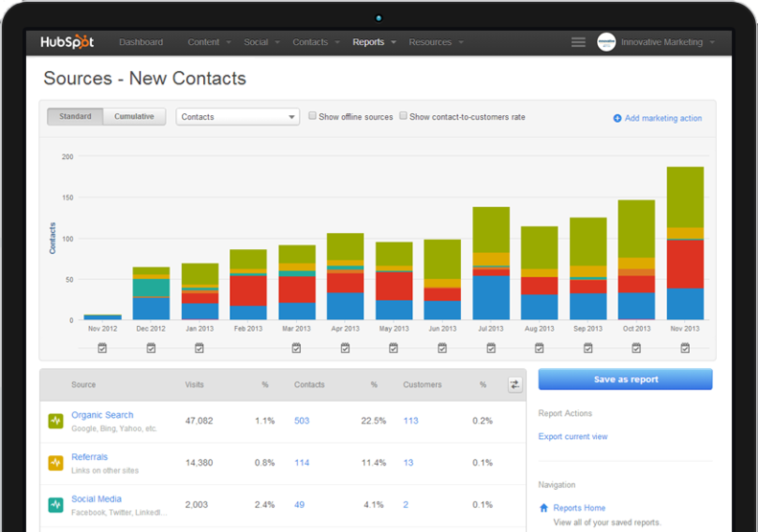Click the Customers column header
The image size is (758, 532).
(x=423, y=385)
